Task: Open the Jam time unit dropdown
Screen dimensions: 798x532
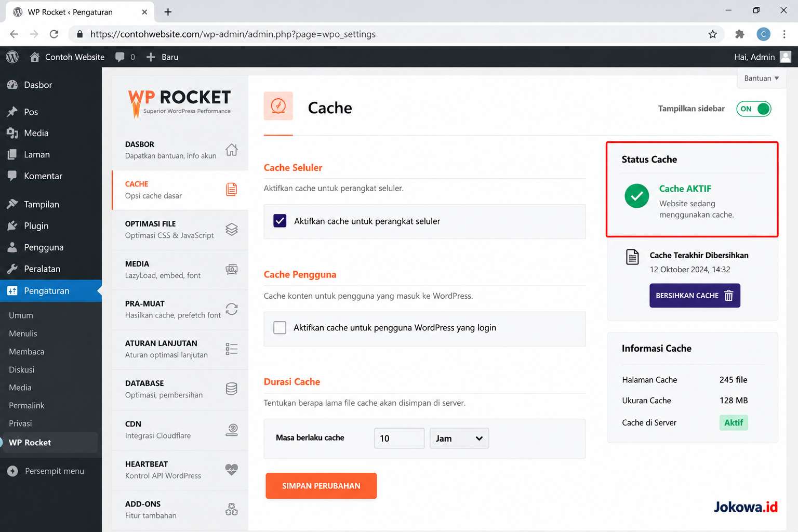Action: point(459,438)
